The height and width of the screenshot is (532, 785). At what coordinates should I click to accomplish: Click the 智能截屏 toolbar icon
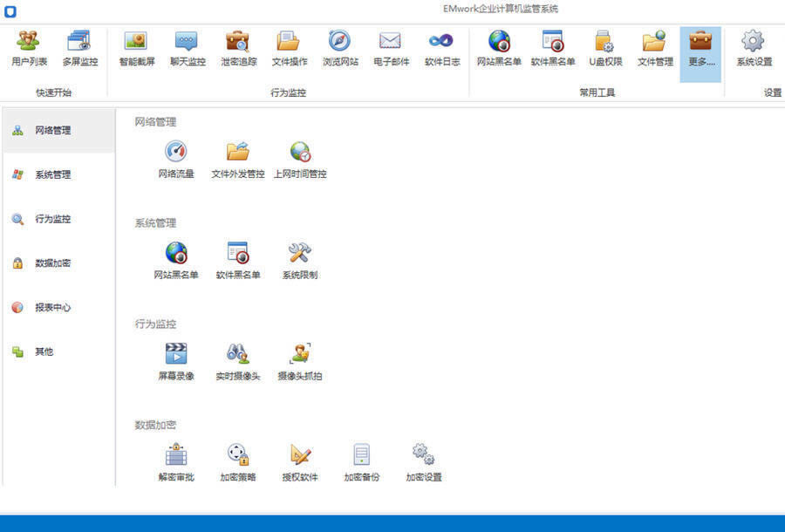click(x=136, y=48)
